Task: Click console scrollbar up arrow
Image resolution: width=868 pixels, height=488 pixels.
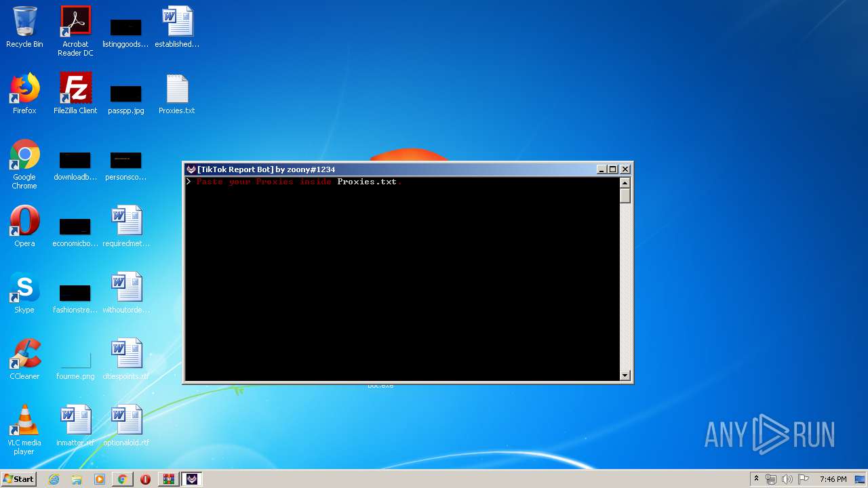Action: click(x=625, y=183)
